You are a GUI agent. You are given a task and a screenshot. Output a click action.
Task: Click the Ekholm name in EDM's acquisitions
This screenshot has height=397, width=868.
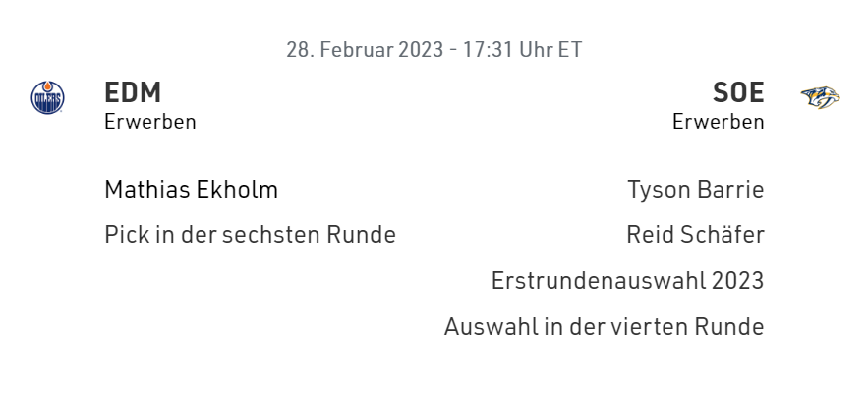tap(191, 190)
